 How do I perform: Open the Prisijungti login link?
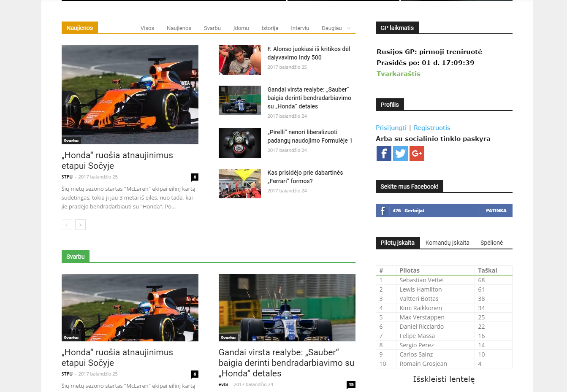[391, 128]
